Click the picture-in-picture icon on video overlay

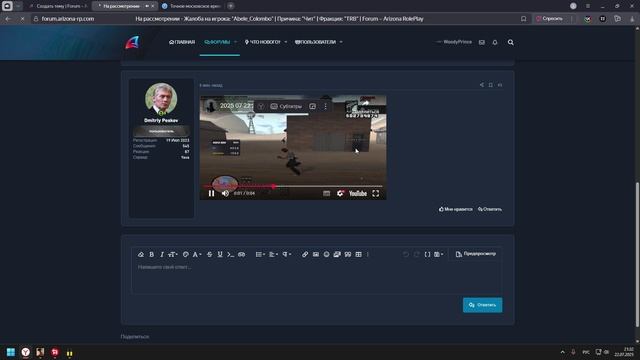[313, 106]
